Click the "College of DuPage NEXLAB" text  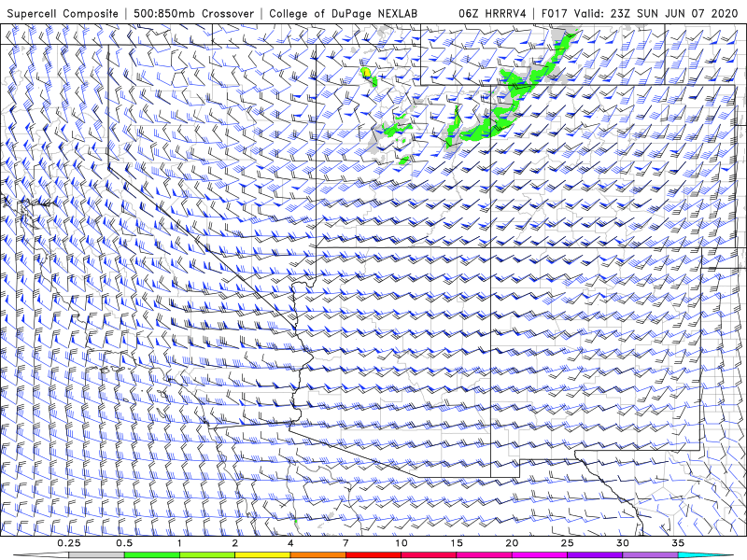pyautogui.click(x=343, y=13)
